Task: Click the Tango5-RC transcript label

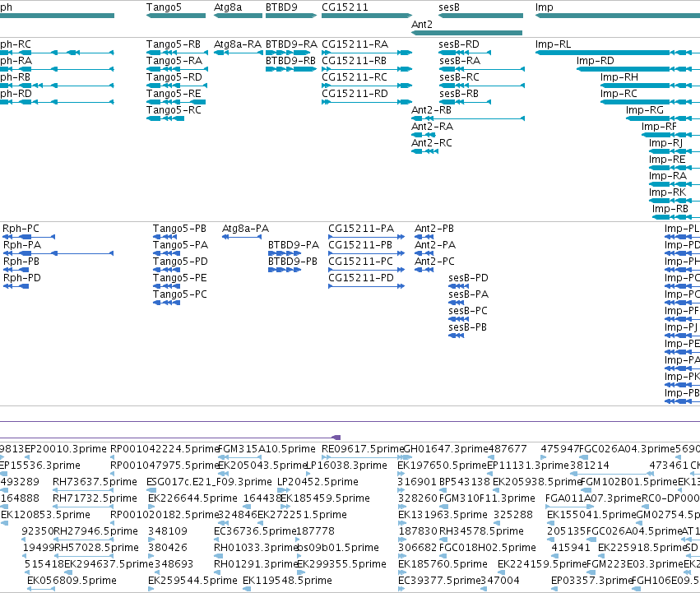Action: 174,110
